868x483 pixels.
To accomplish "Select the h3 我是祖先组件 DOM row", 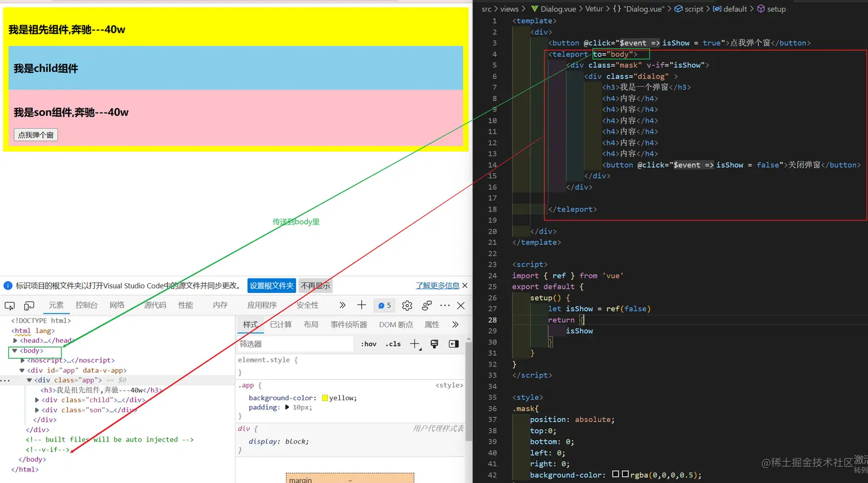I will pyautogui.click(x=101, y=390).
